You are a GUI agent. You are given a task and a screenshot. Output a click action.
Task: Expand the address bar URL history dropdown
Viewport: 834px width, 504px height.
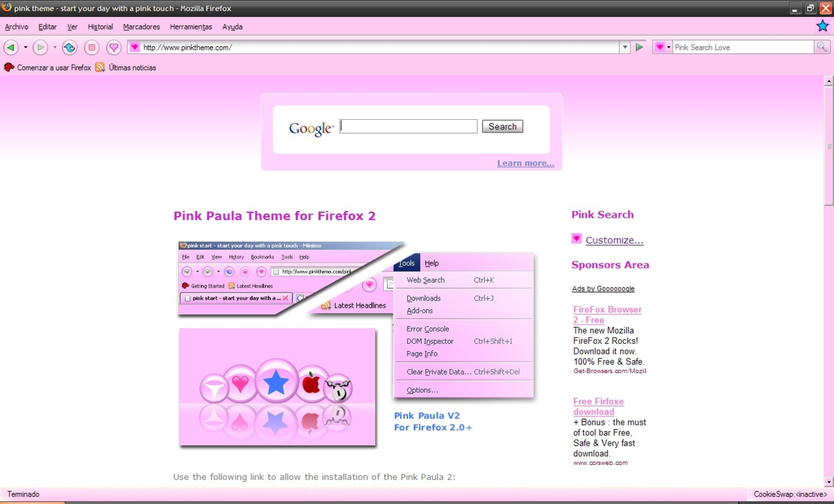[x=625, y=47]
